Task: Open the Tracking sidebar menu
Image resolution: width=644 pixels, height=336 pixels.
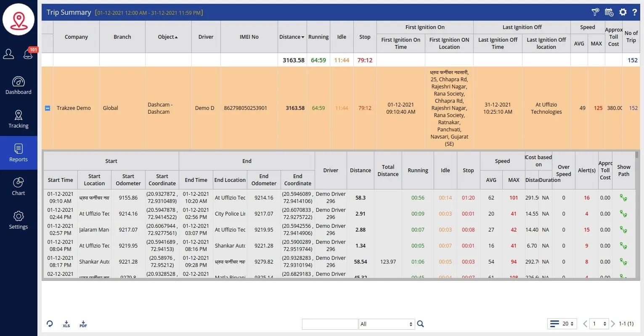Action: [x=19, y=119]
